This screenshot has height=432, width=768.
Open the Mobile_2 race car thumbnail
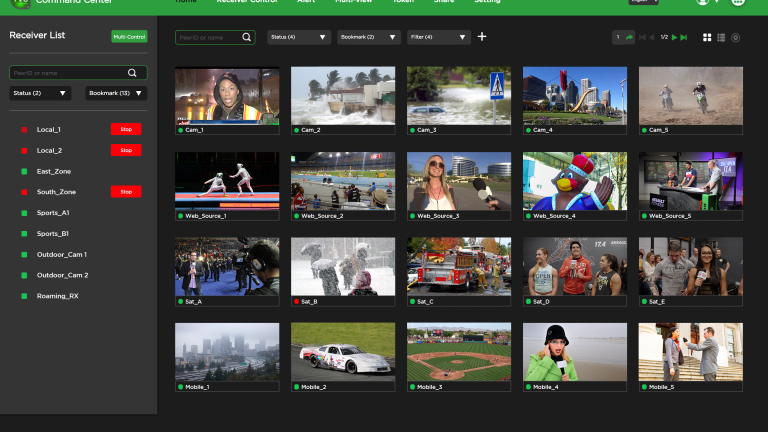coord(343,352)
